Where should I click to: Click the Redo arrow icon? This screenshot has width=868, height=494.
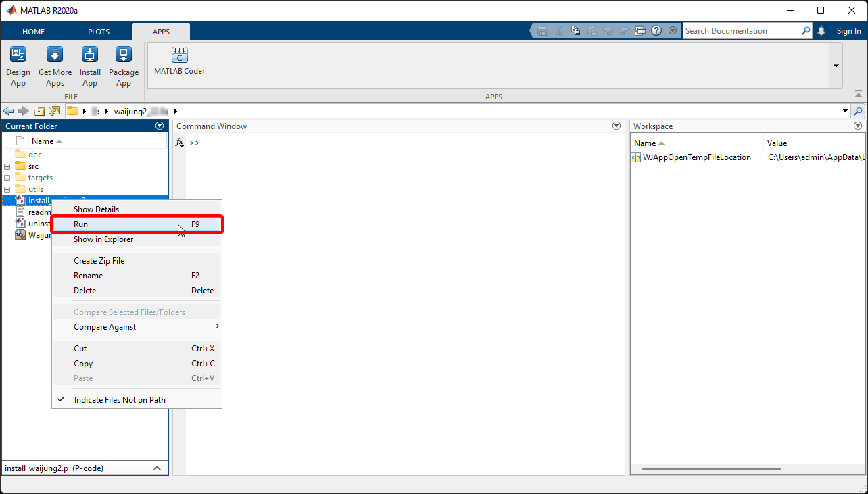(624, 31)
